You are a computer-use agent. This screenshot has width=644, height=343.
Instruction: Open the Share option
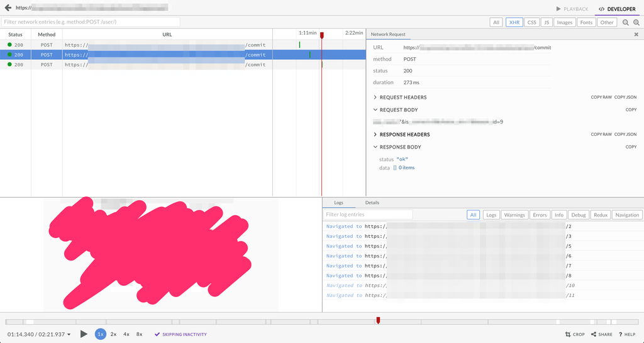[x=602, y=334]
